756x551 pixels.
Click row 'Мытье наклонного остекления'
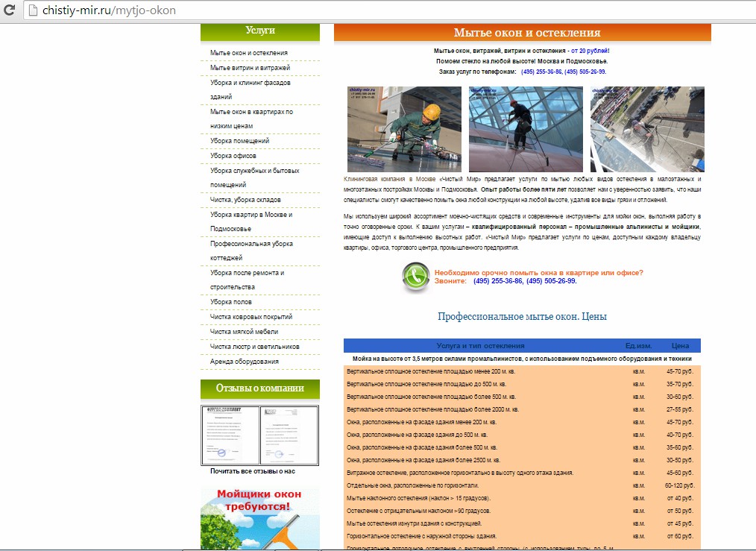(x=522, y=498)
